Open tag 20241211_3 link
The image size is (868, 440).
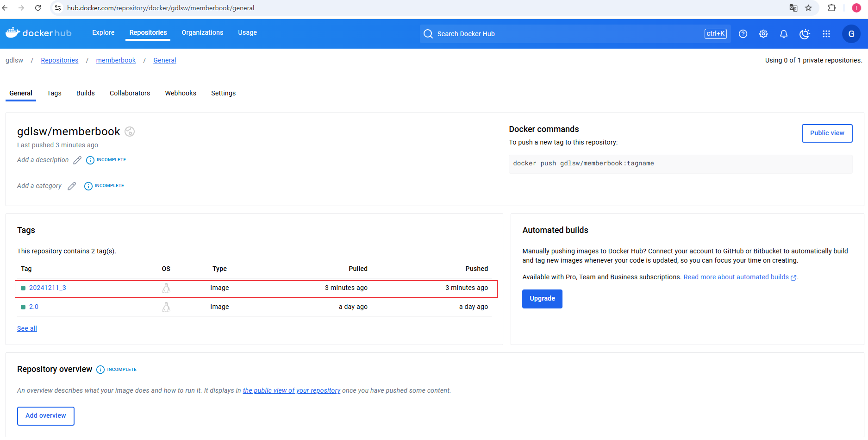pos(48,288)
